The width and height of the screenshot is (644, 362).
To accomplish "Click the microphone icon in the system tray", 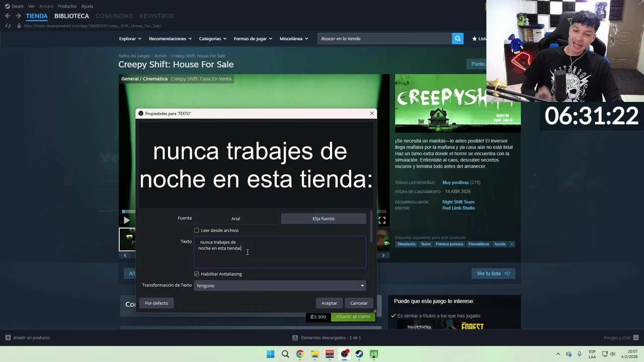I will 580,354.
